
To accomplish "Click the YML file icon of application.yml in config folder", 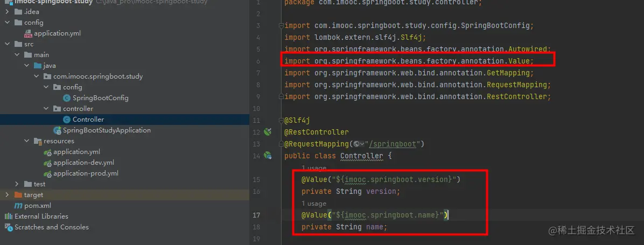I will click(29, 33).
